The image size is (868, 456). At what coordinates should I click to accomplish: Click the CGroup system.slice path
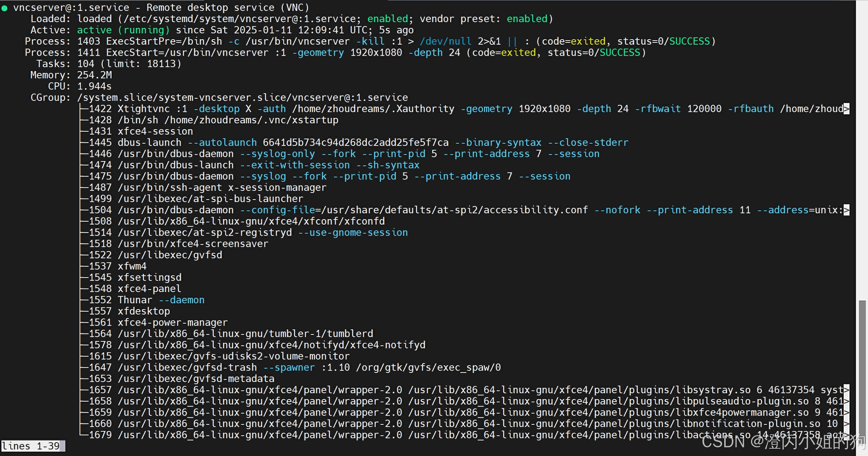242,98
